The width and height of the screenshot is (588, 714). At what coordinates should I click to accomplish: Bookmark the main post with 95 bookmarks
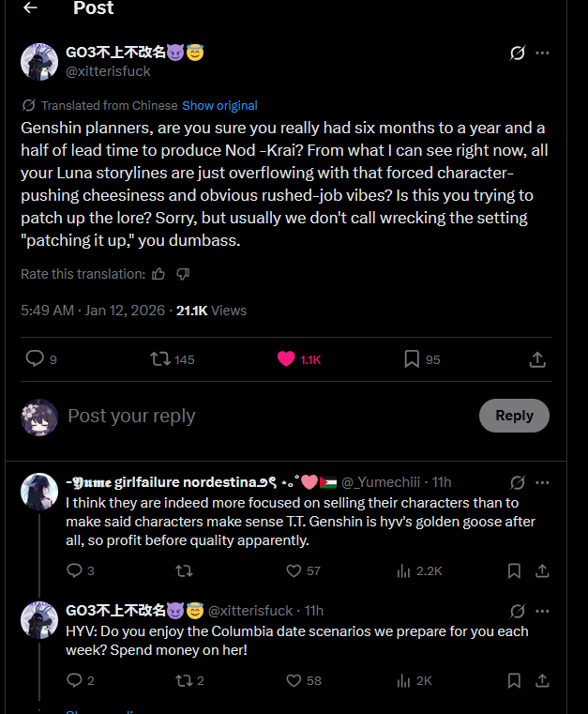422,358
